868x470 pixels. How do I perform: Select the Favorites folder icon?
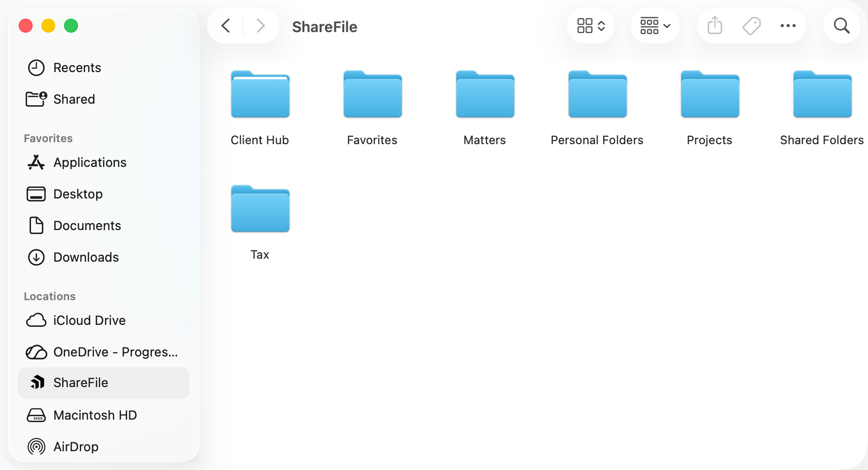pos(373,94)
